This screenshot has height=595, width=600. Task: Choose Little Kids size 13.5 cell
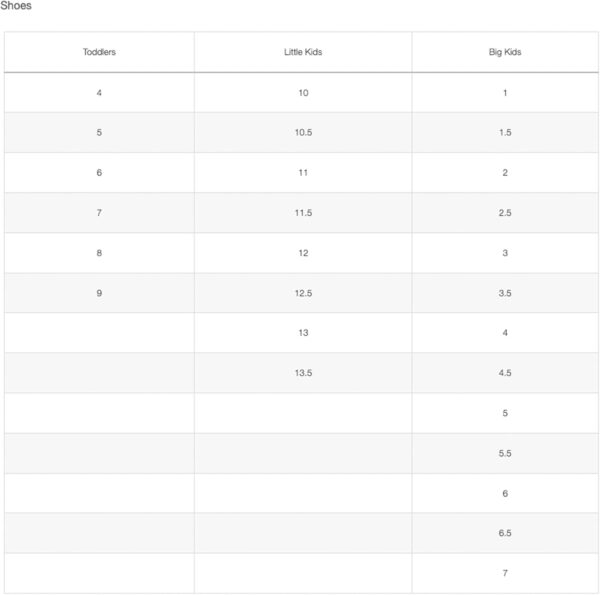[x=303, y=373]
